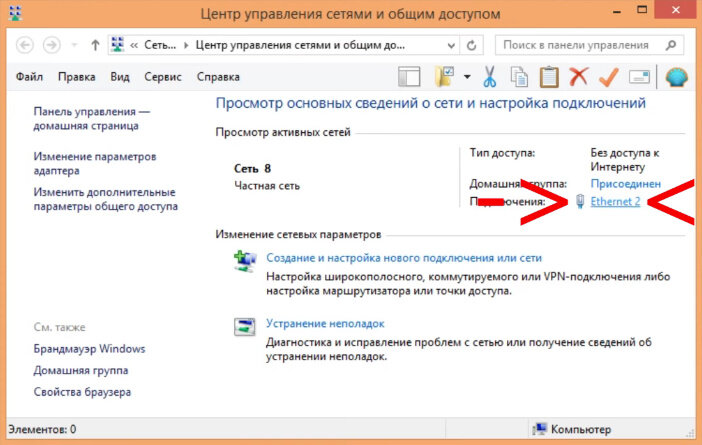
Task: Click the Частная сеть label
Action: click(267, 186)
